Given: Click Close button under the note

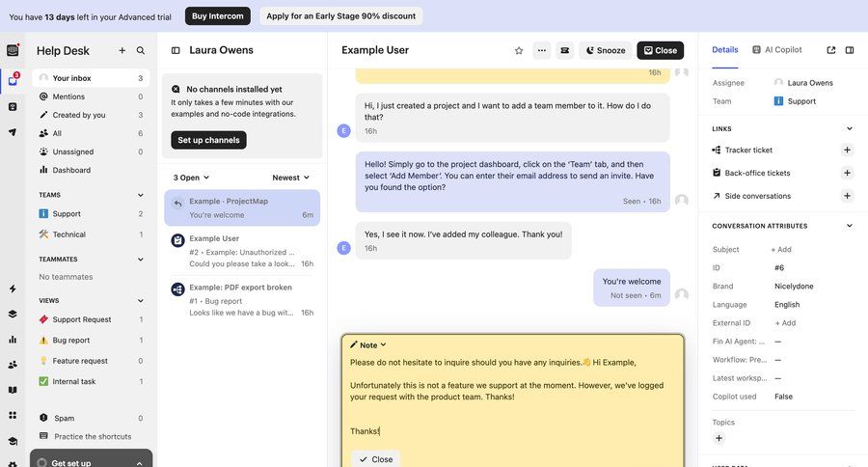Looking at the screenshot, I should coord(376,459).
